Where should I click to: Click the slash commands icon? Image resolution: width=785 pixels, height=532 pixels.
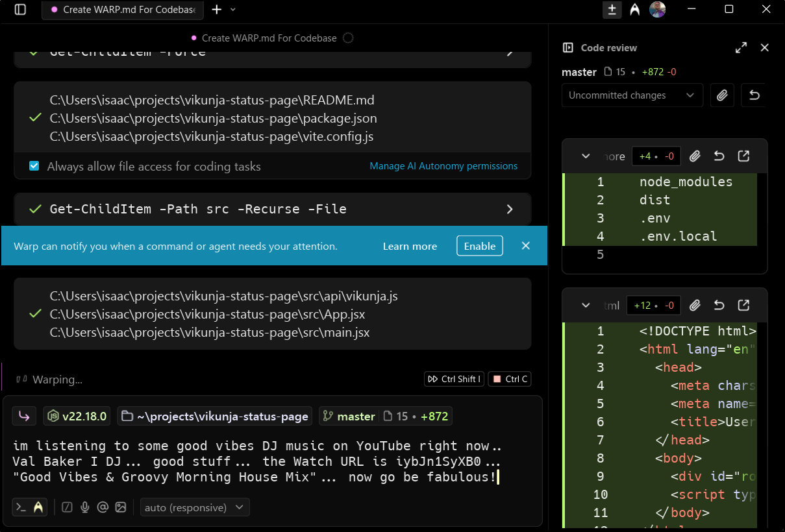(x=67, y=507)
